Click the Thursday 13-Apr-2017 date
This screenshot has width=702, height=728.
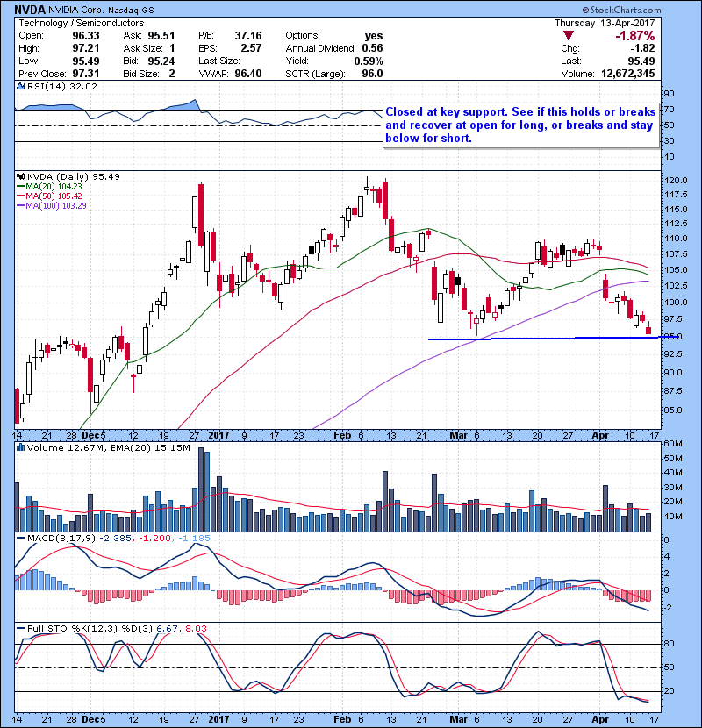(605, 23)
